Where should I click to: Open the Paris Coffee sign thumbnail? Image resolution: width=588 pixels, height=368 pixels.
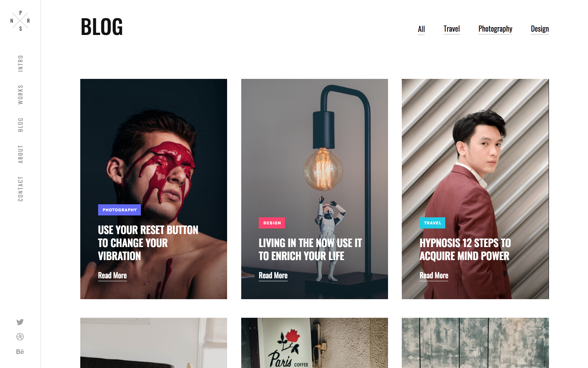314,343
